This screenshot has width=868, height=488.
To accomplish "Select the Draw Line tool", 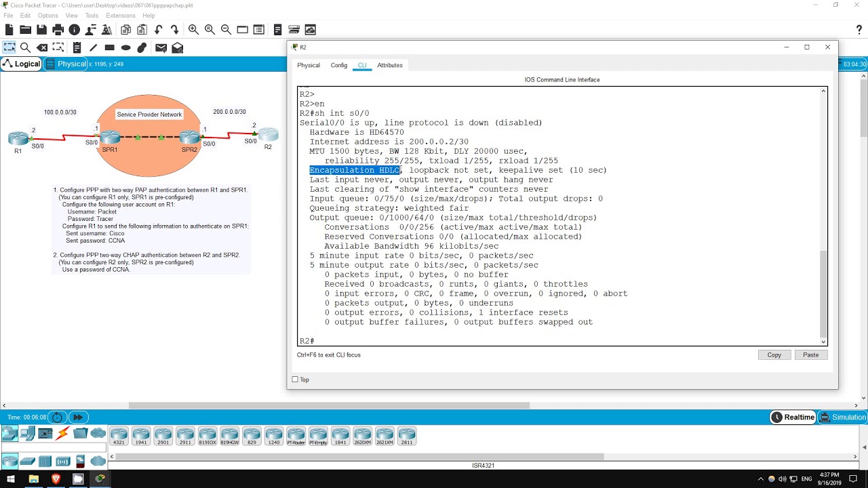I will tap(93, 47).
